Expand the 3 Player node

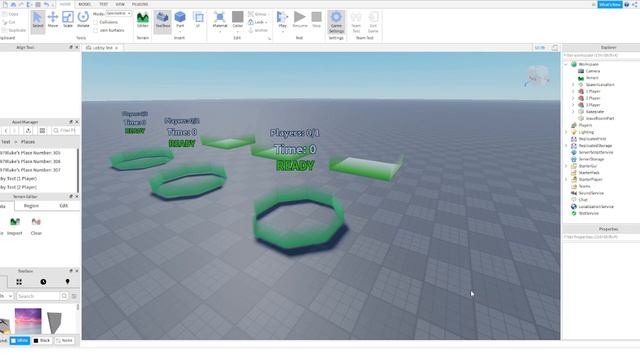point(573,105)
